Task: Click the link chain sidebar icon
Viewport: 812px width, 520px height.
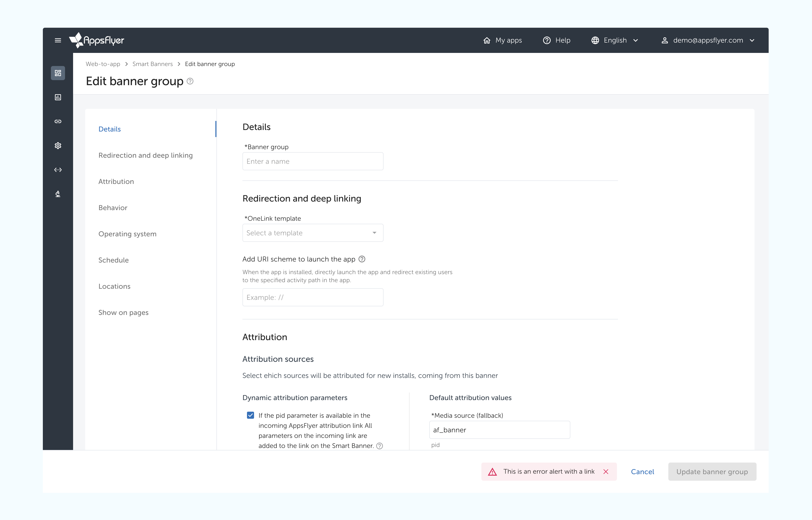Action: 58,121
